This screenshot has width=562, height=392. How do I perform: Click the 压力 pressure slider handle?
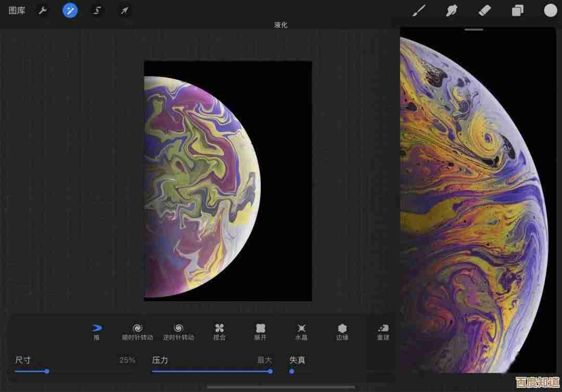(270, 371)
